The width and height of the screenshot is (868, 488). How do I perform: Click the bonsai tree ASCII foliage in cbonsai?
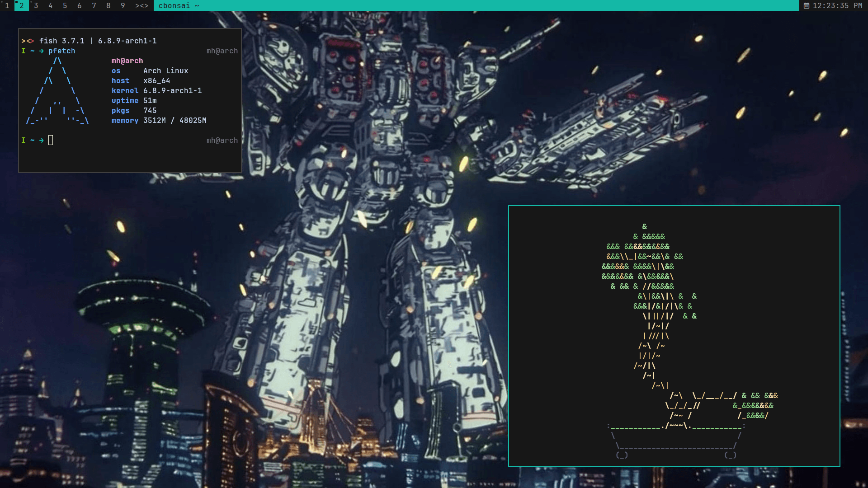click(x=649, y=271)
